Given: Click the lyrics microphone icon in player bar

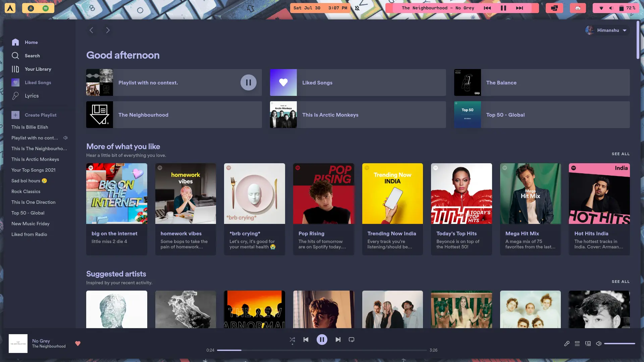Looking at the screenshot, I should point(567,344).
